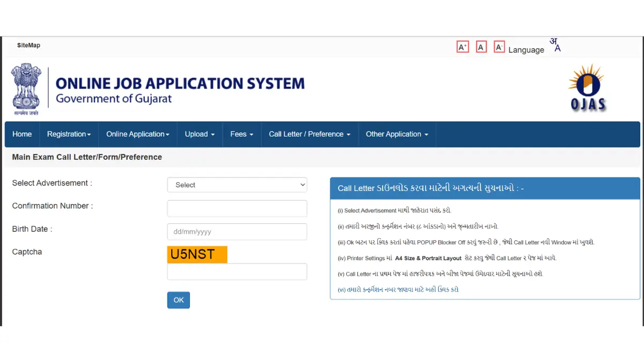This screenshot has width=644, height=362.
Task: Go to the Home menu item
Action: [22, 134]
